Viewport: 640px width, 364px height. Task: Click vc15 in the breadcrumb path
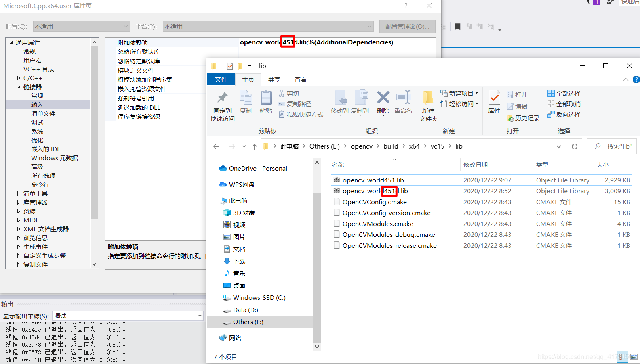click(437, 146)
